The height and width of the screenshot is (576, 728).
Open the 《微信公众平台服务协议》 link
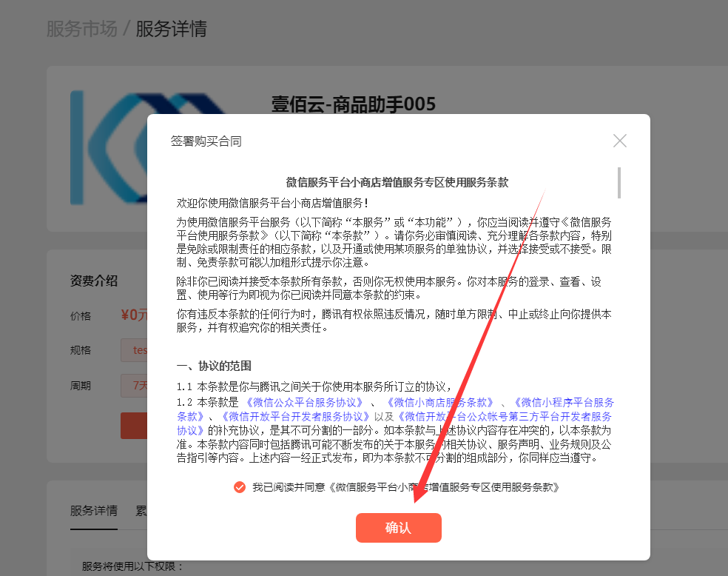point(303,402)
